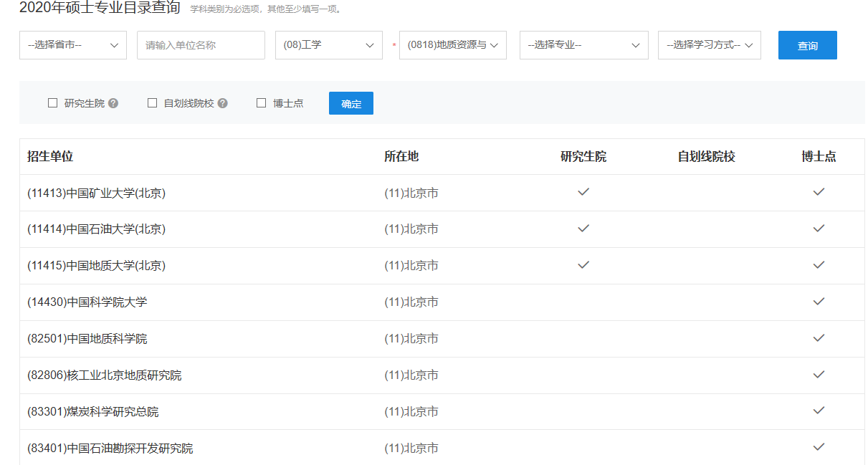Click 研究生院 checkmark for 中国矿业大学(北京)
Image resolution: width=868 pixels, height=465 pixels.
[x=583, y=192]
